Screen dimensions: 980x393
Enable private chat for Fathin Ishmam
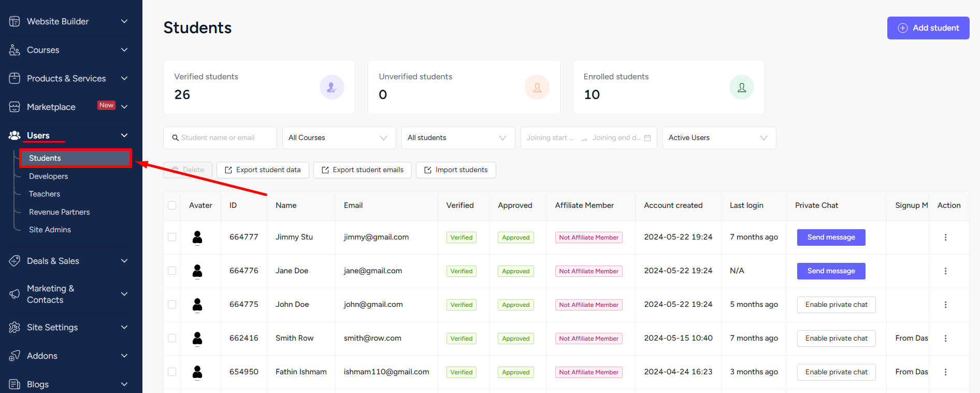click(837, 372)
